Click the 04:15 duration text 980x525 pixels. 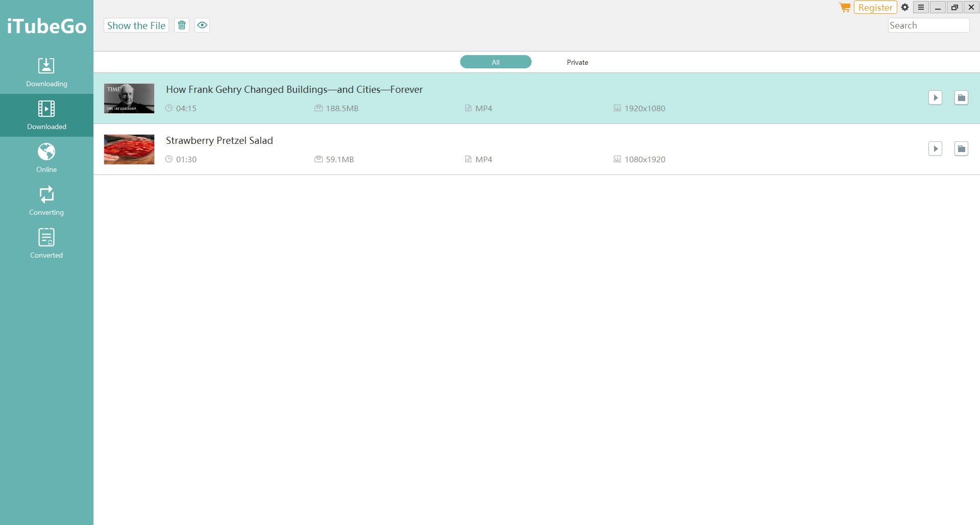186,109
